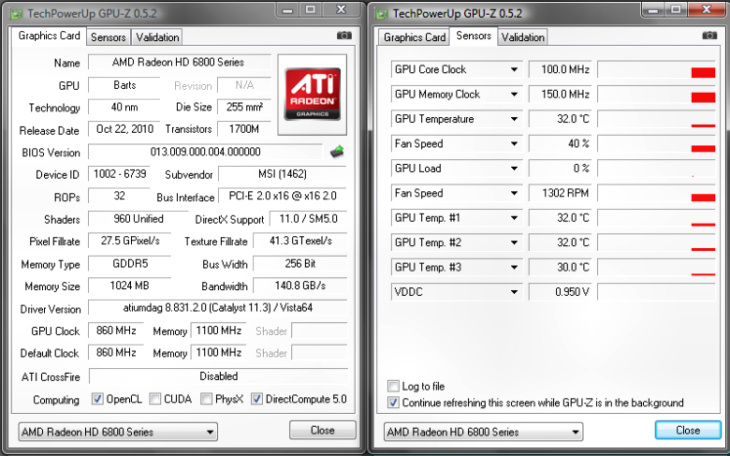The image size is (730, 456).
Task: Click the GPU Core Clock history graph
Action: tap(656, 70)
